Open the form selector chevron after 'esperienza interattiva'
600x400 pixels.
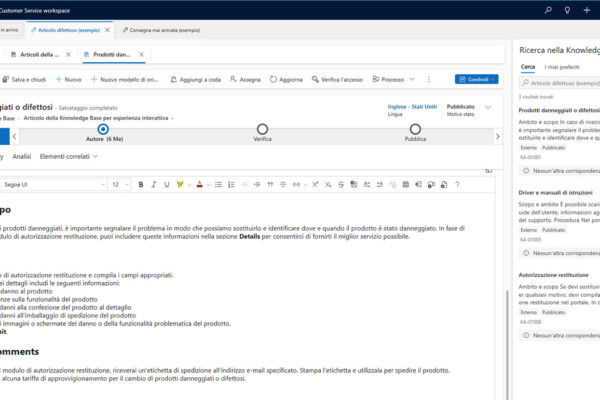pyautogui.click(x=172, y=118)
